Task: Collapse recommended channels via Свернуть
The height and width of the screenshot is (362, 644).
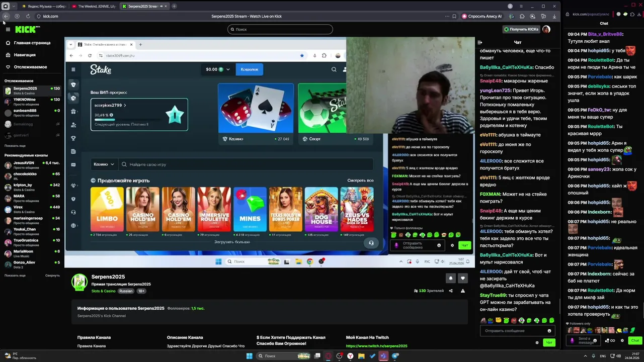Action: 52,276
